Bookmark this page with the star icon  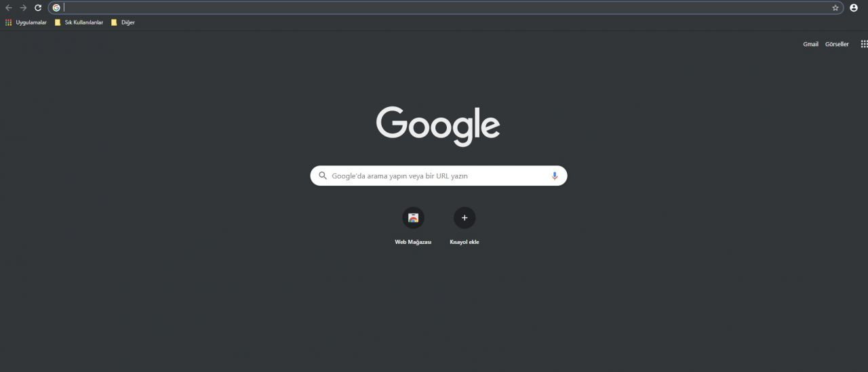tap(835, 7)
